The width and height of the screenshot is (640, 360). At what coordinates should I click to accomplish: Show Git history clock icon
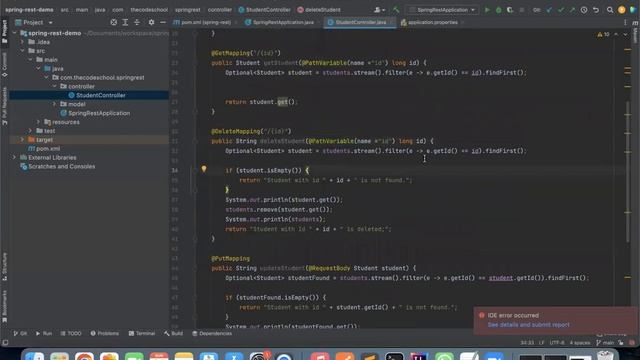point(584,10)
